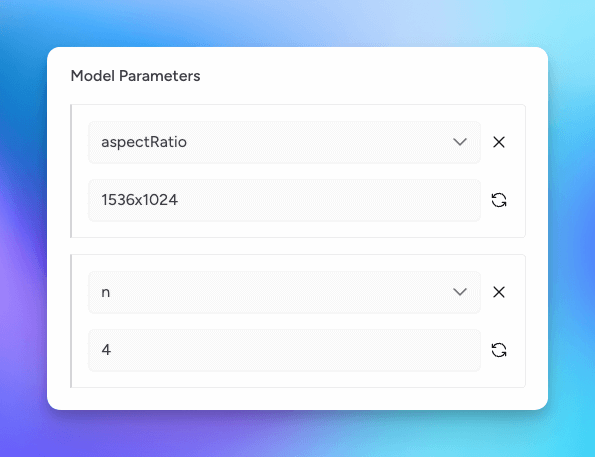Focus the 1536x1024 value input field

point(284,200)
